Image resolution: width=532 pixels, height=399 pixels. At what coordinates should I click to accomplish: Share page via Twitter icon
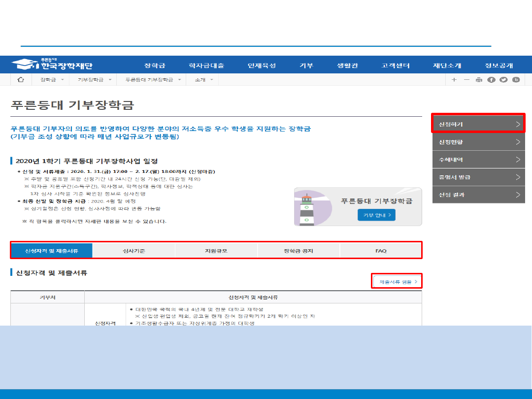point(503,80)
